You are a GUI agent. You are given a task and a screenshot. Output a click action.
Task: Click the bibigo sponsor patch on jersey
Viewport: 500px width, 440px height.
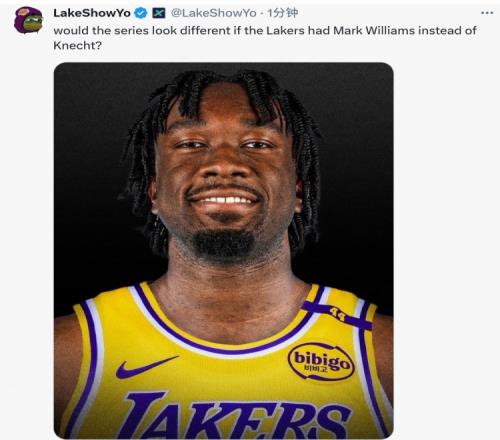point(321,362)
